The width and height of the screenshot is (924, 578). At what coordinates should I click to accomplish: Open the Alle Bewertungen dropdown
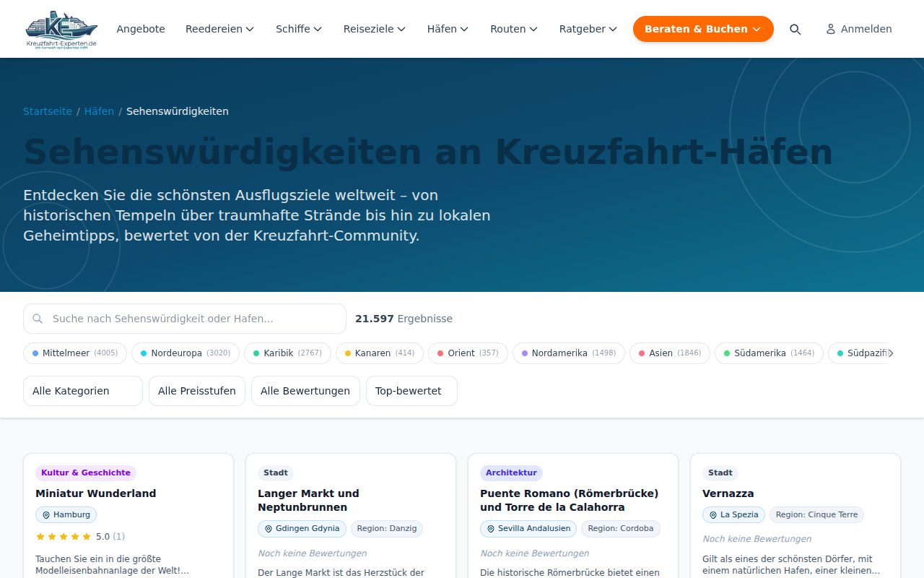(305, 391)
